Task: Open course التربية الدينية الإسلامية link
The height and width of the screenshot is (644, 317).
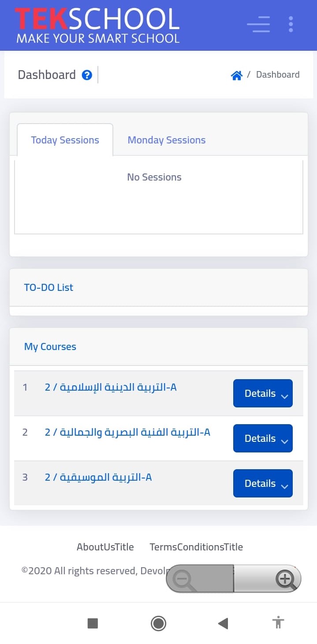Action: tap(111, 388)
